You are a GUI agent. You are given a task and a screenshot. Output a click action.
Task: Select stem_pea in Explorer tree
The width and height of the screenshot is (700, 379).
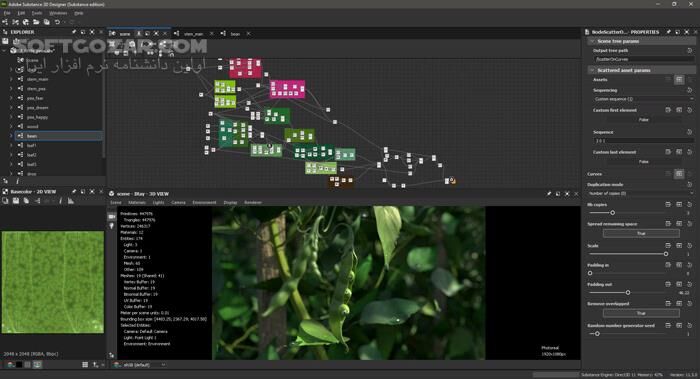click(x=36, y=89)
